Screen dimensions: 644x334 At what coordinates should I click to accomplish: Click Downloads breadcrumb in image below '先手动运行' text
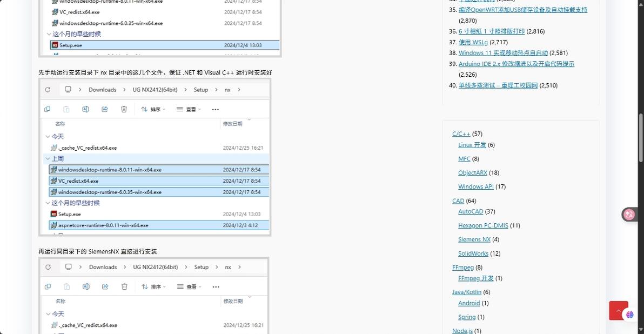(x=102, y=90)
